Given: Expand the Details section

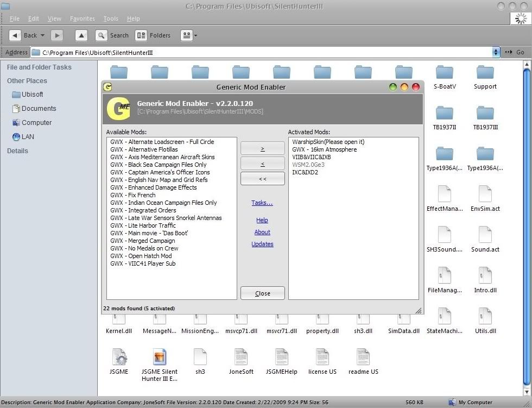Looking at the screenshot, I should (17, 150).
